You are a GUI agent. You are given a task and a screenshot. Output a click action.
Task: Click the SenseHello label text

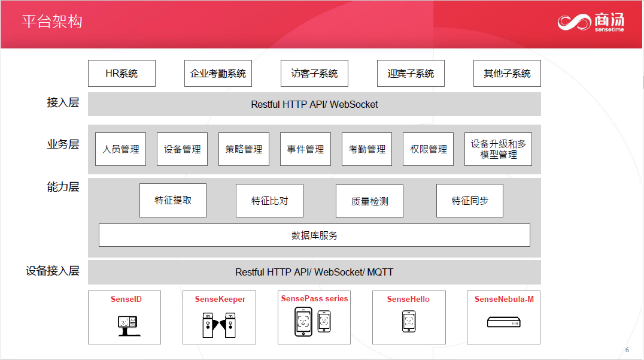(408, 299)
